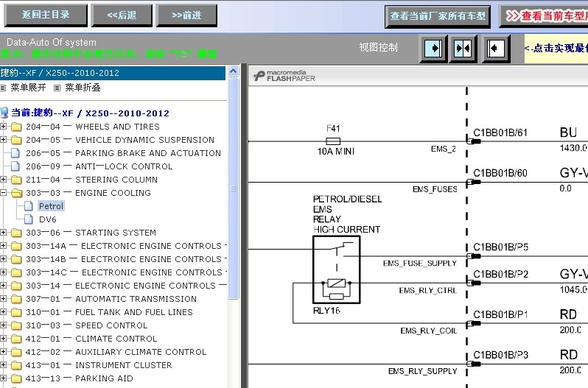Expand 412-01 Climate Control node
The height and width of the screenshot is (388, 588).
coord(4,339)
